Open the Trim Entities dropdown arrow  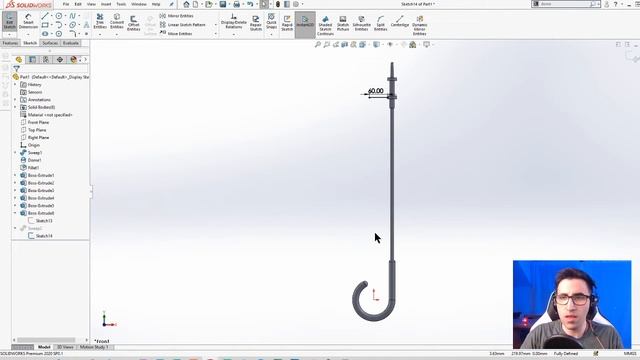[100, 34]
